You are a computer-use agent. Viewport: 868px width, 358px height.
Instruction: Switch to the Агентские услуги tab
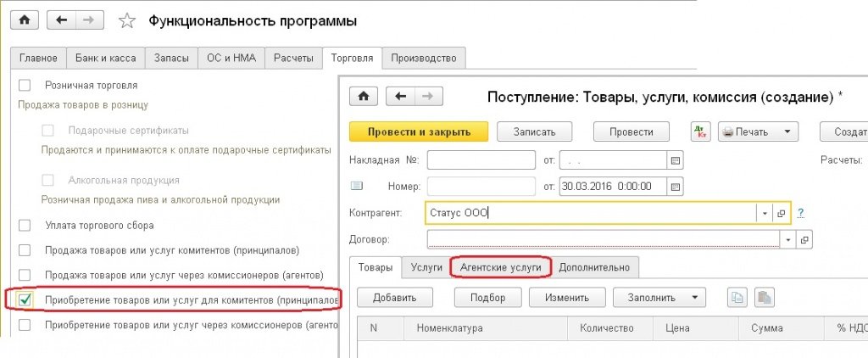coord(501,267)
